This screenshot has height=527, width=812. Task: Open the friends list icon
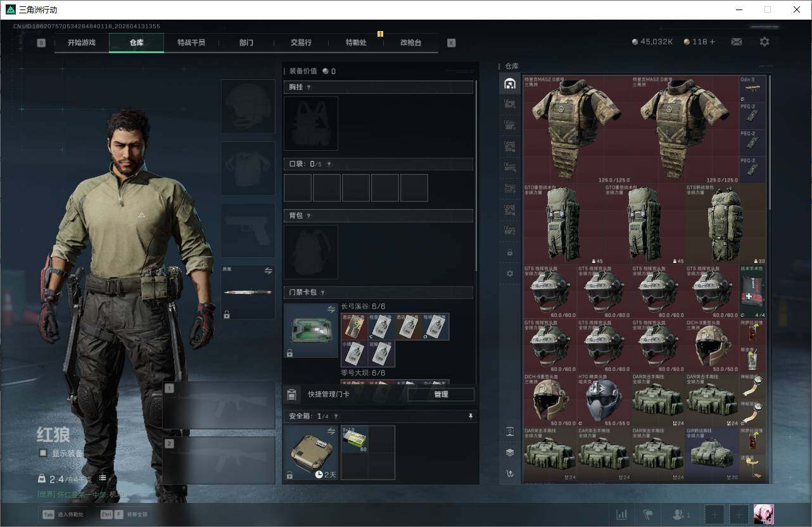point(682,514)
